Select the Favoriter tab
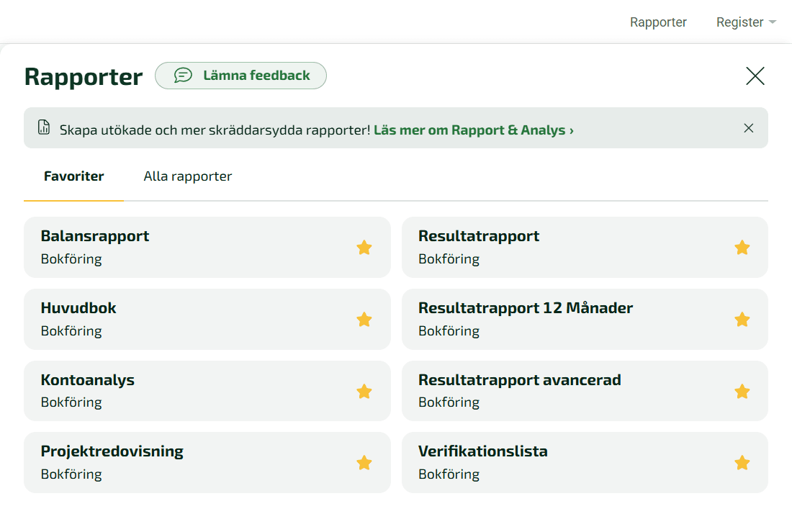The width and height of the screenshot is (792, 532). (73, 176)
